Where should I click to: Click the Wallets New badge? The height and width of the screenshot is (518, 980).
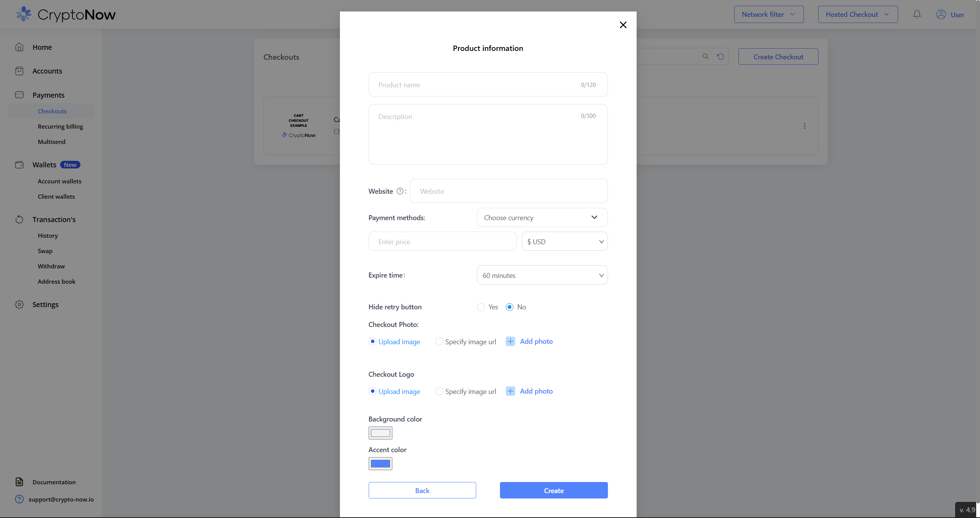click(70, 165)
